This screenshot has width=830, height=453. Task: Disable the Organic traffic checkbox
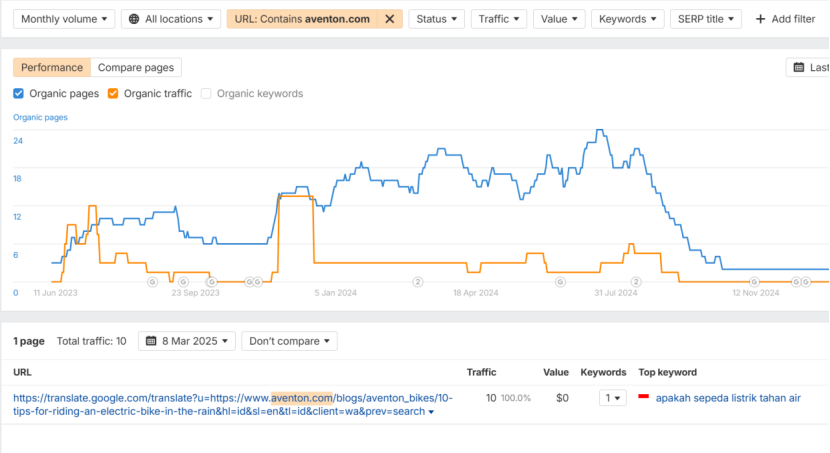pyautogui.click(x=113, y=94)
